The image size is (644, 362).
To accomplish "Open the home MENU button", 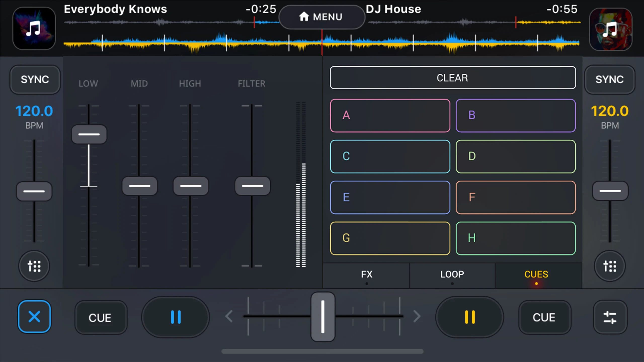I will pyautogui.click(x=321, y=17).
